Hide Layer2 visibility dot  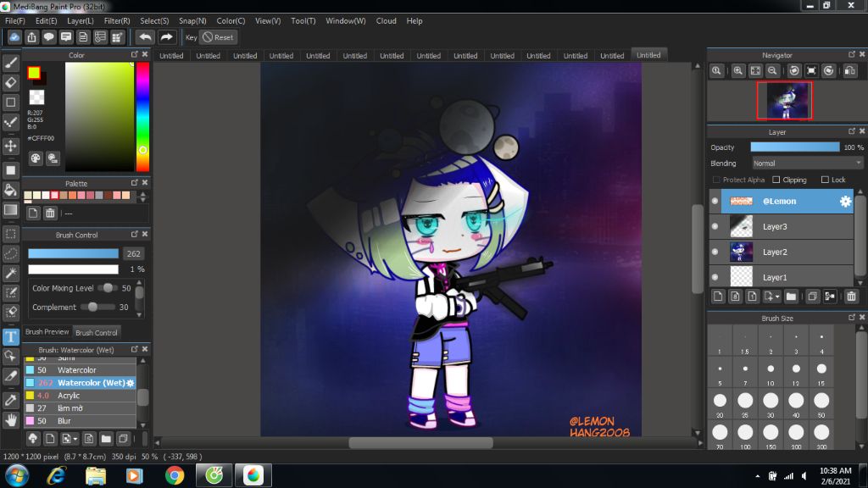(715, 252)
